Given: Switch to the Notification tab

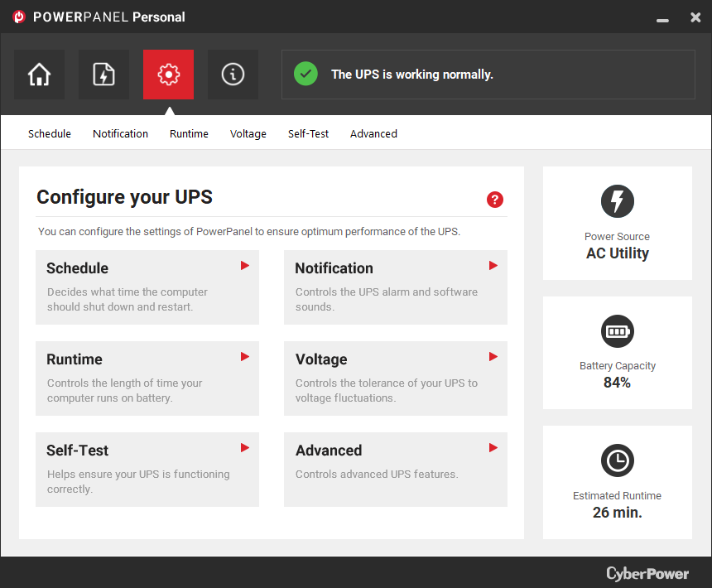Looking at the screenshot, I should (120, 134).
